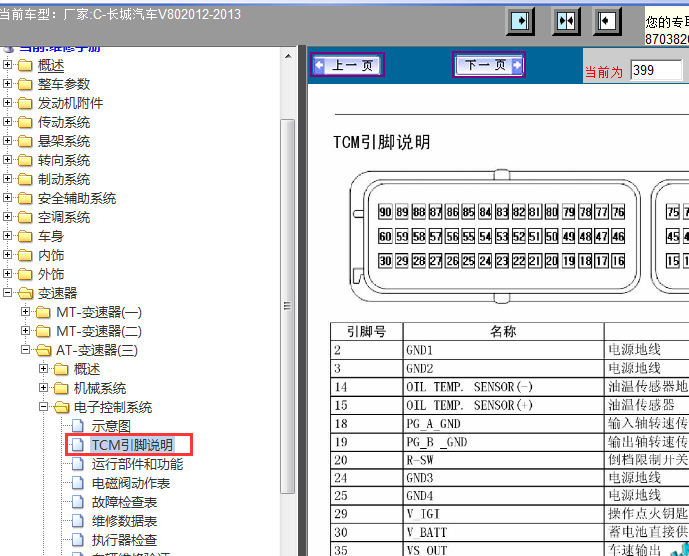Open the 维修数据表 document

pos(124,521)
